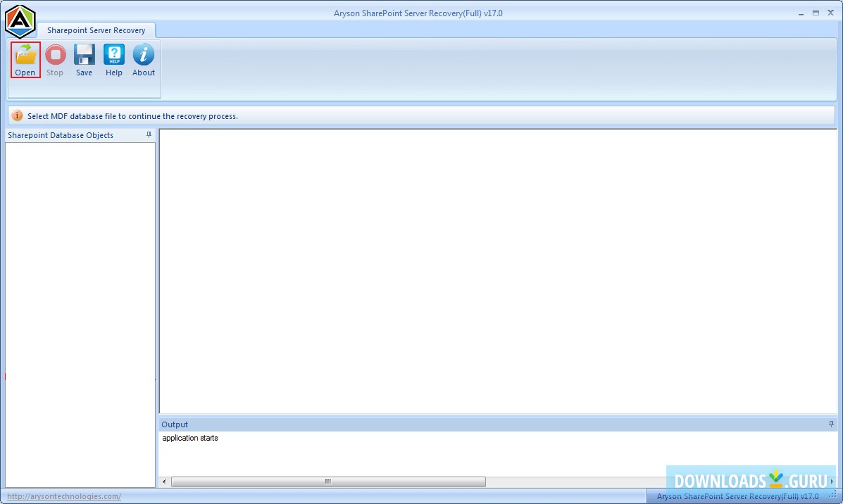The width and height of the screenshot is (843, 504).
Task: Click the Open button label
Action: (x=25, y=72)
